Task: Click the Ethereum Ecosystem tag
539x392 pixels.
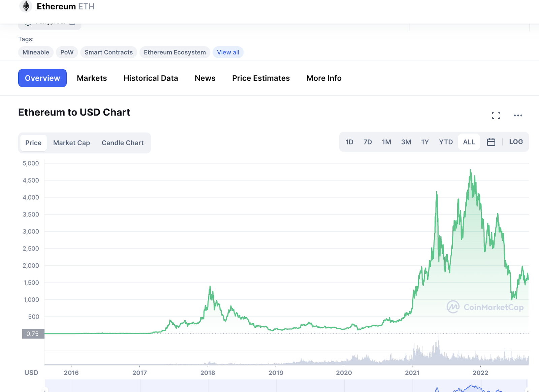Action: [175, 52]
